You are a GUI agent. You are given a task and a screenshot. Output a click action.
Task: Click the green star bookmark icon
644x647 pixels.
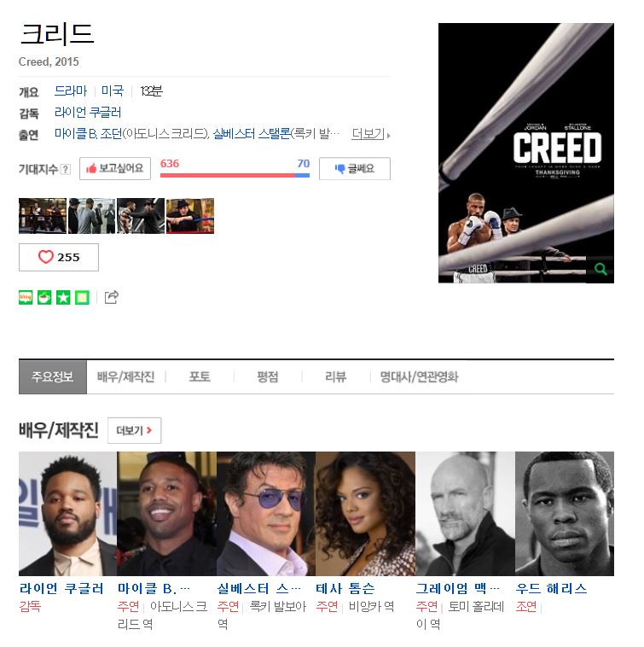(63, 297)
